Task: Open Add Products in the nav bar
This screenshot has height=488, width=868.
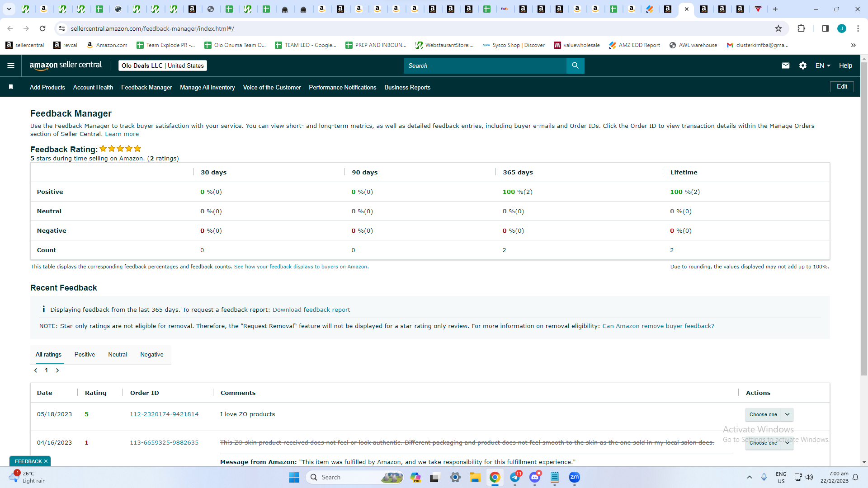Action: pyautogui.click(x=47, y=87)
